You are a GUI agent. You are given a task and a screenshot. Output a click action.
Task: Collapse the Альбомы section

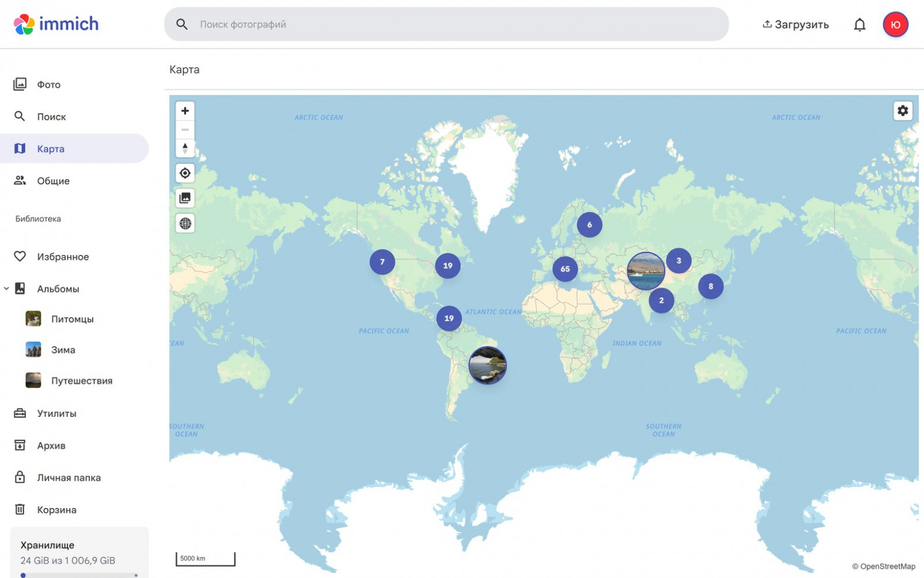coord(7,289)
